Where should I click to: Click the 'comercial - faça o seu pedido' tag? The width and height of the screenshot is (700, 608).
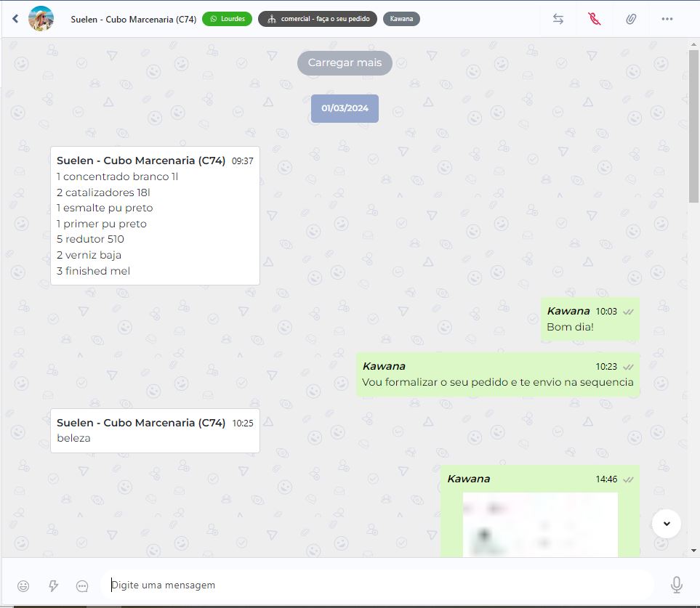(317, 19)
